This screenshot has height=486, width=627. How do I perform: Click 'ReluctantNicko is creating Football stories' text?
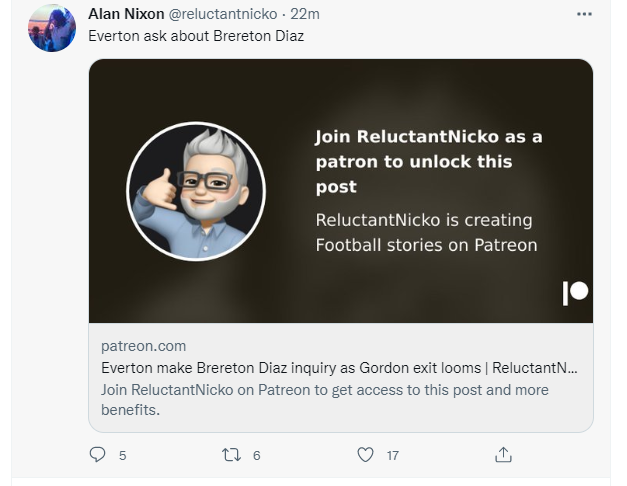(426, 232)
